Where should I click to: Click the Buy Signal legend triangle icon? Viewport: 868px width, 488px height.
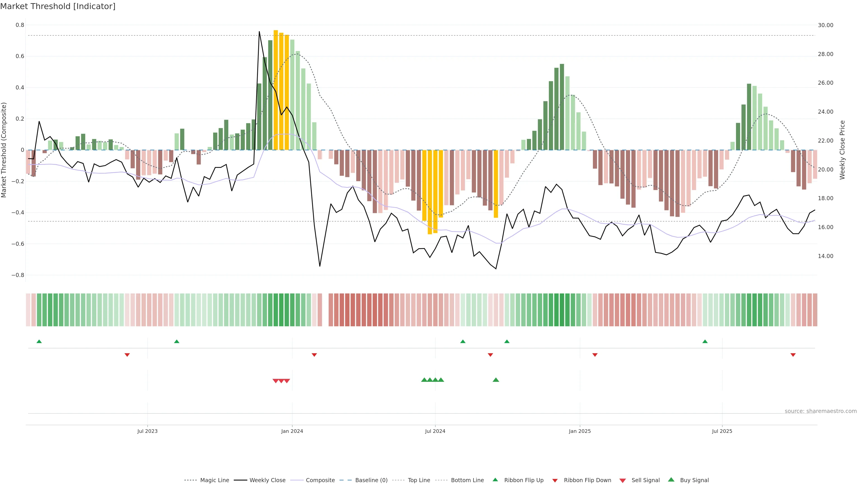671,480
